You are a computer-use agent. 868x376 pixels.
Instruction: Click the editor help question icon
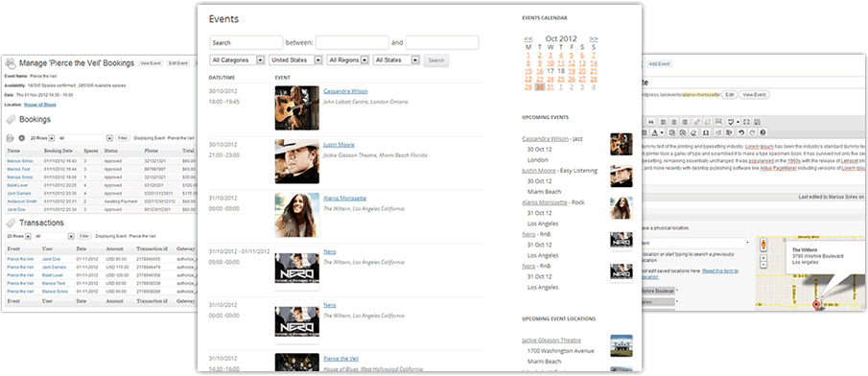[x=762, y=132]
